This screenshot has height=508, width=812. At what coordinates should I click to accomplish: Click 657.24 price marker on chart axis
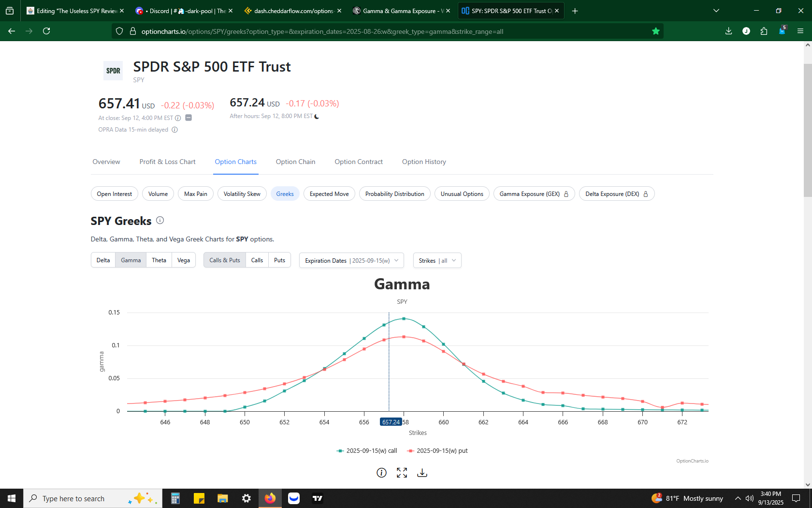(391, 422)
